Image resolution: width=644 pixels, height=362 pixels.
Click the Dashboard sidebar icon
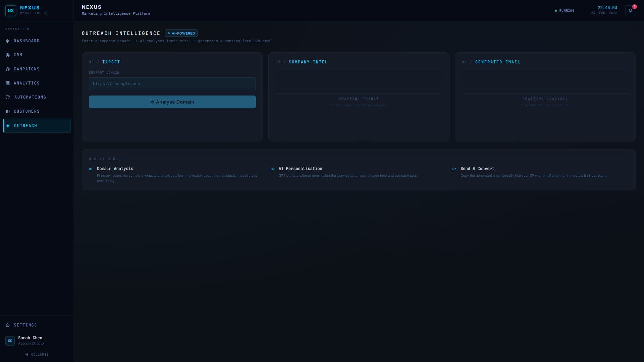[x=8, y=41]
